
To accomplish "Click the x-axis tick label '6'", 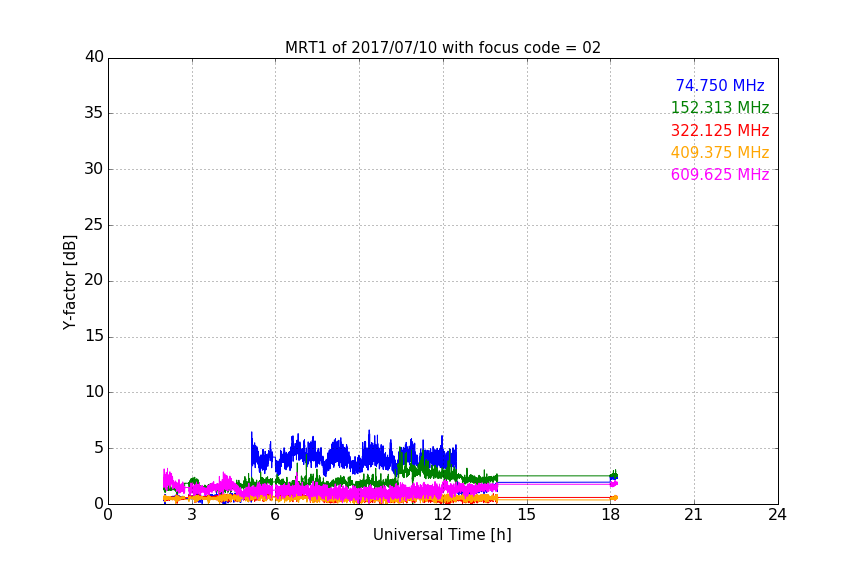I will point(275,515).
